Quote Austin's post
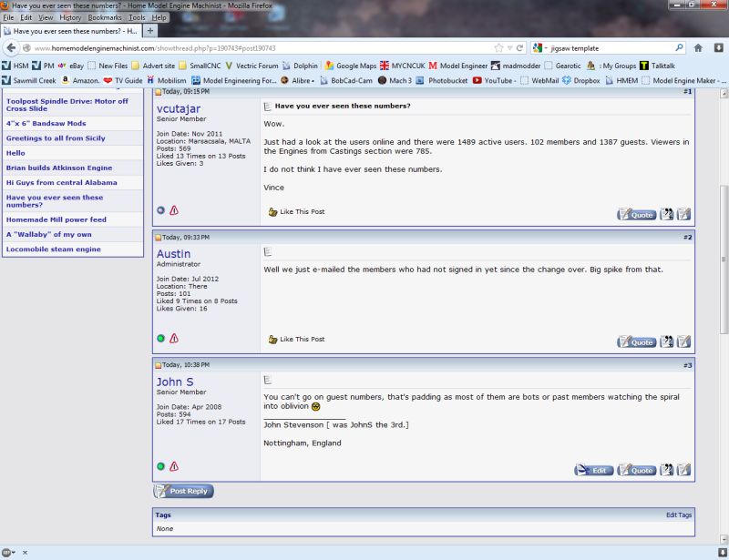 tap(636, 342)
